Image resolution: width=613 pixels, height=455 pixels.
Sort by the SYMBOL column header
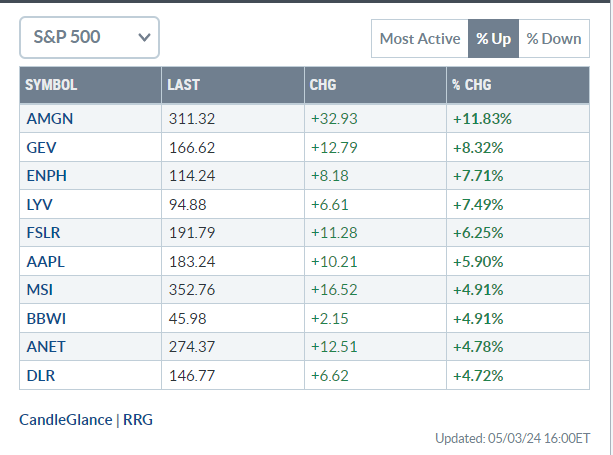click(x=52, y=85)
